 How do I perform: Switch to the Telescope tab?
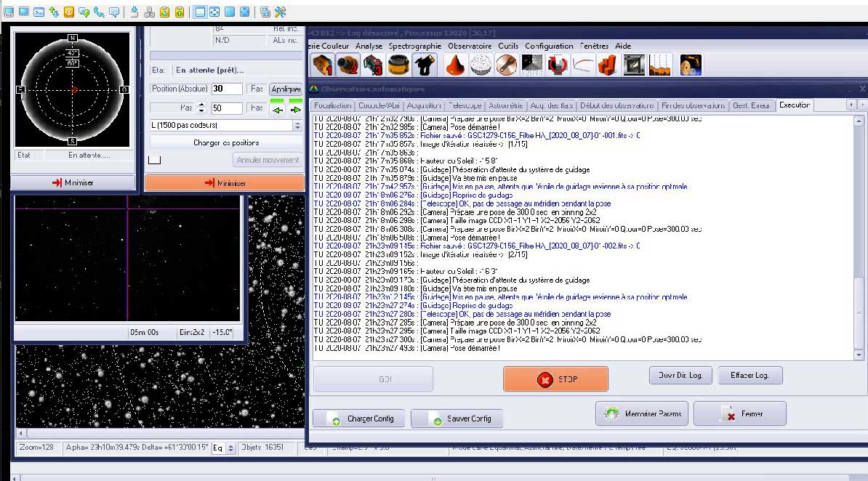[465, 105]
